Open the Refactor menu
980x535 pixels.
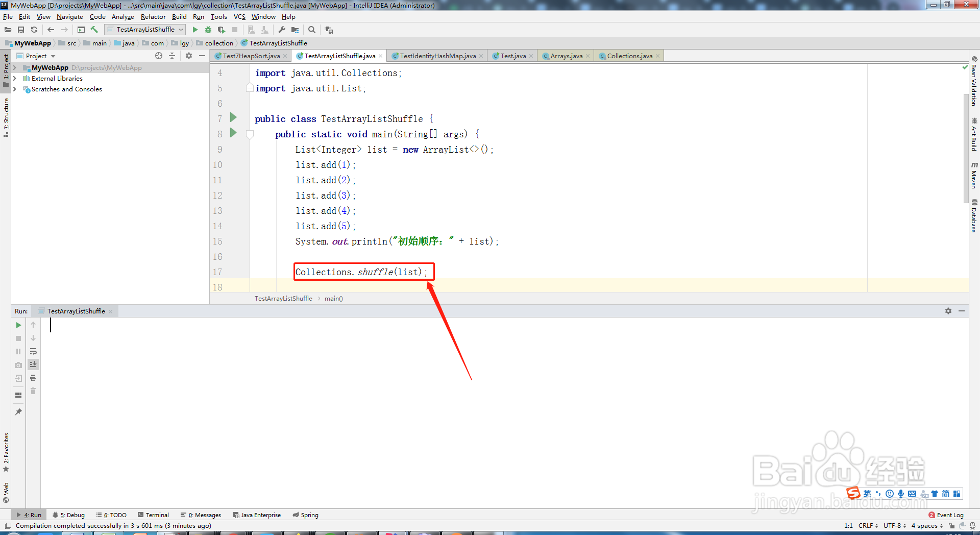click(153, 16)
